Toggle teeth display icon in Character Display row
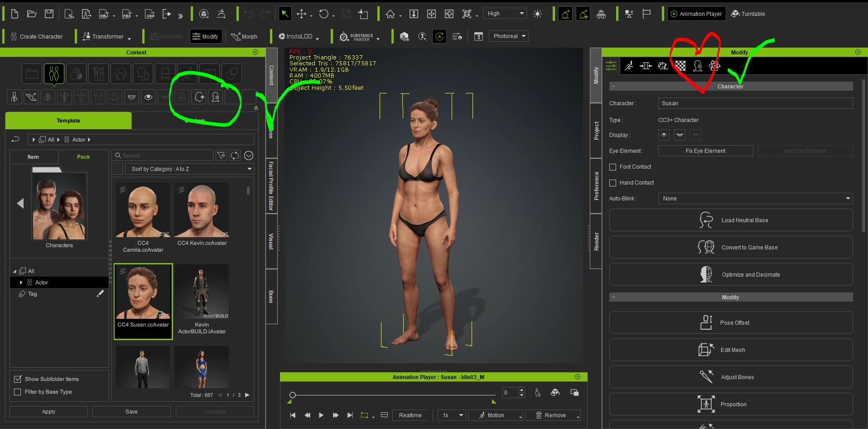 [x=680, y=135]
